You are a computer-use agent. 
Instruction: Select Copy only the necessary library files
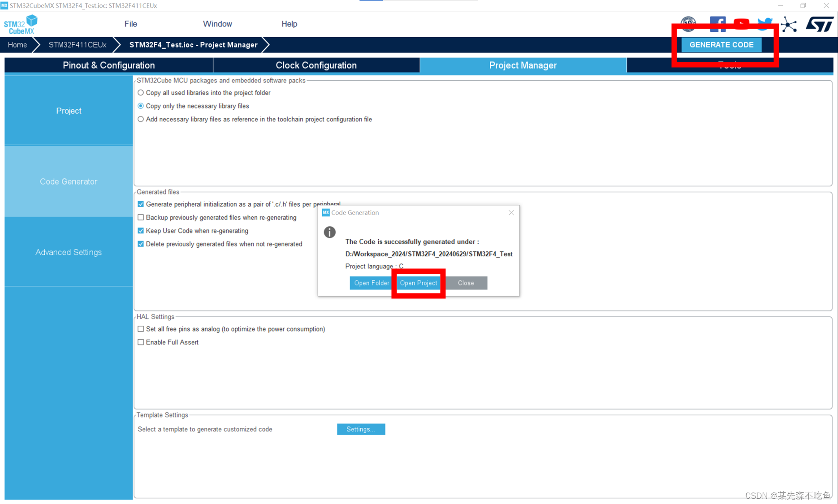pyautogui.click(x=141, y=106)
